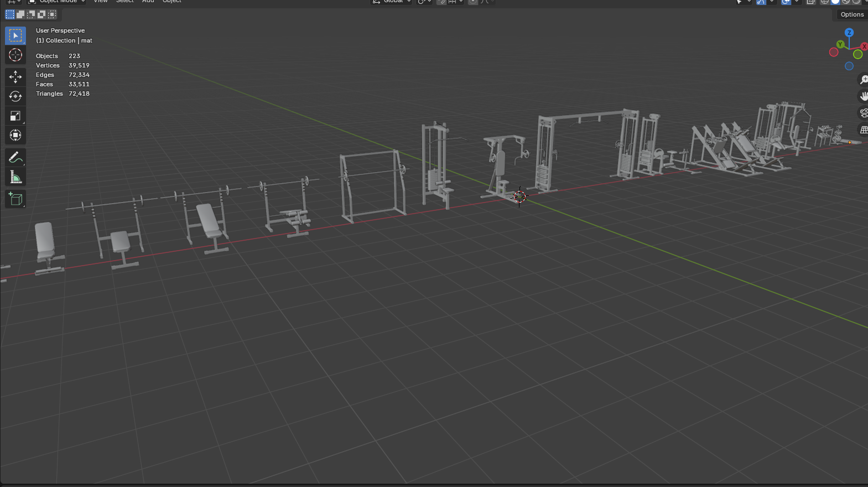Toggle snapping magnet in header
The height and width of the screenshot is (487, 868).
click(x=441, y=2)
